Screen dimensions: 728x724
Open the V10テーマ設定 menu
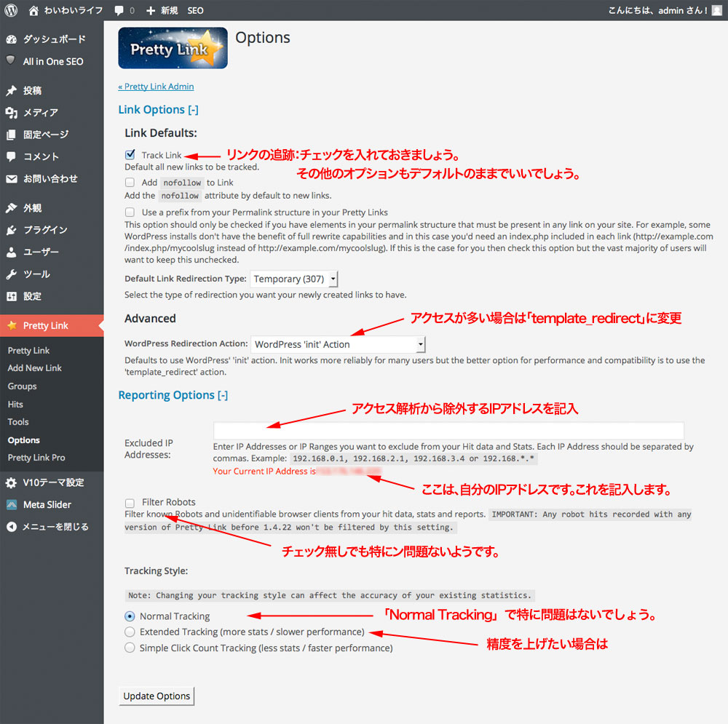(x=52, y=482)
